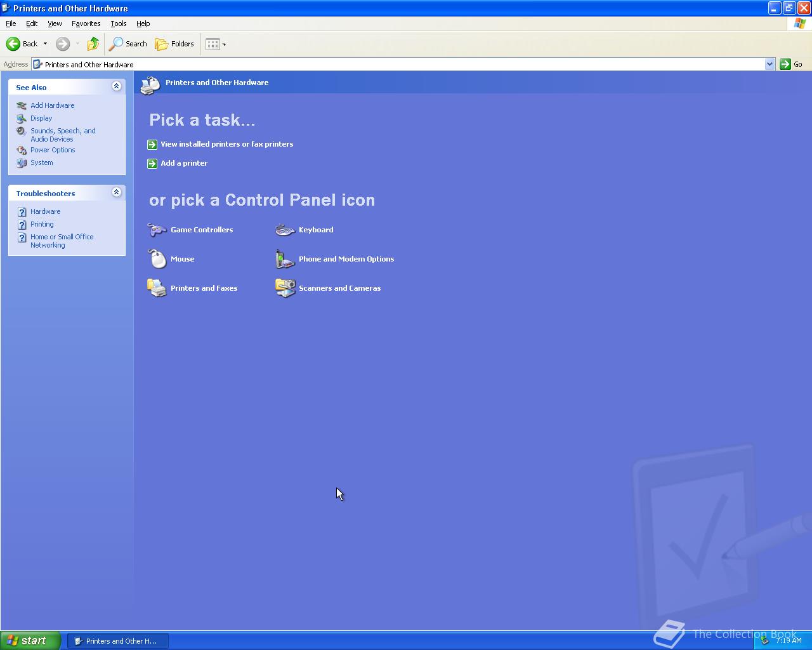Viewport: 812px width, 650px height.
Task: Open the Search toolbar button
Action: click(x=128, y=44)
